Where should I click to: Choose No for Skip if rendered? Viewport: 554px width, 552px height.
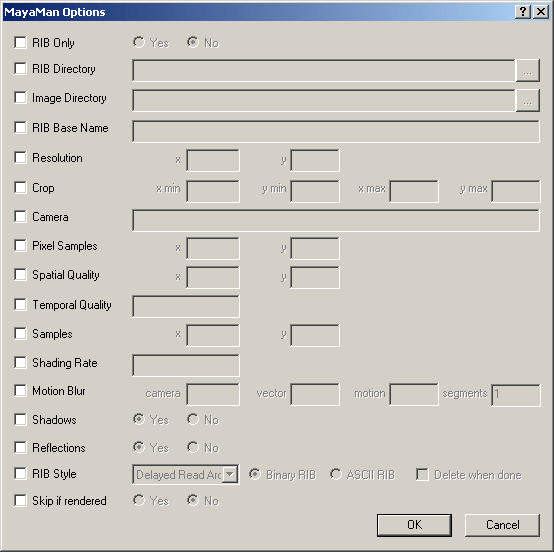(x=193, y=500)
